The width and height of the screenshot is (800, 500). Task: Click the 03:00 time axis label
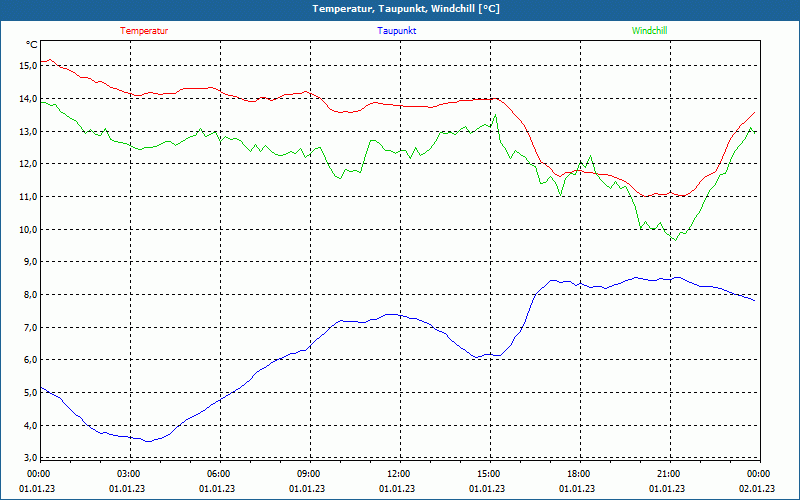click(x=127, y=474)
